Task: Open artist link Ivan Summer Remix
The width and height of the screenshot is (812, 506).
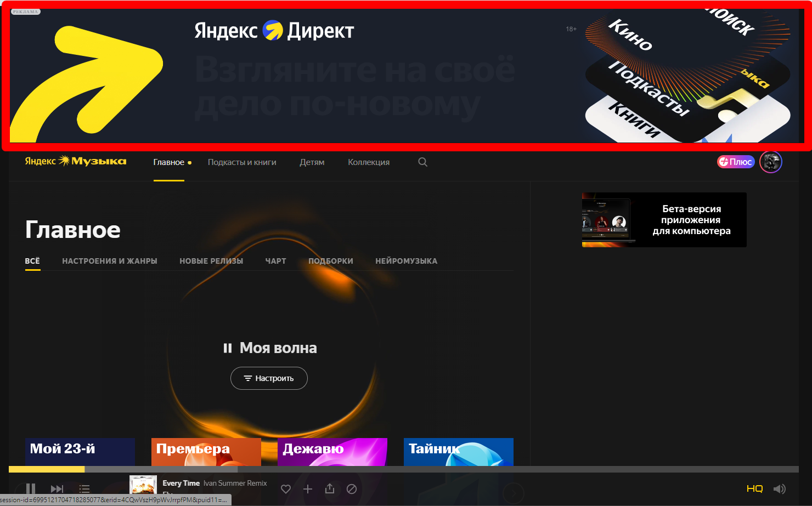Action: tap(235, 483)
